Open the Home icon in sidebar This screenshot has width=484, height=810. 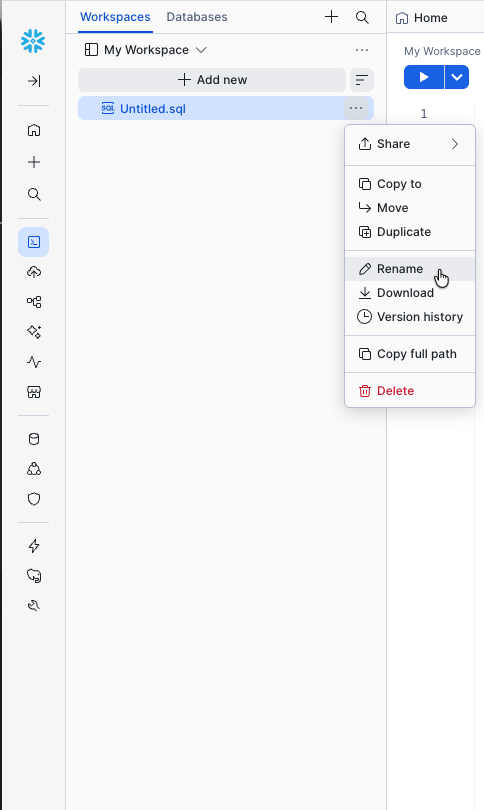[x=34, y=130]
